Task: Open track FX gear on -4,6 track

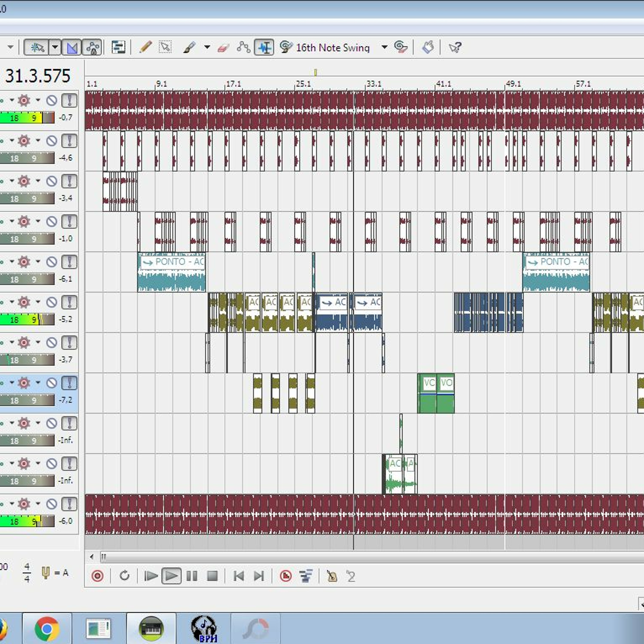Action: (x=24, y=141)
